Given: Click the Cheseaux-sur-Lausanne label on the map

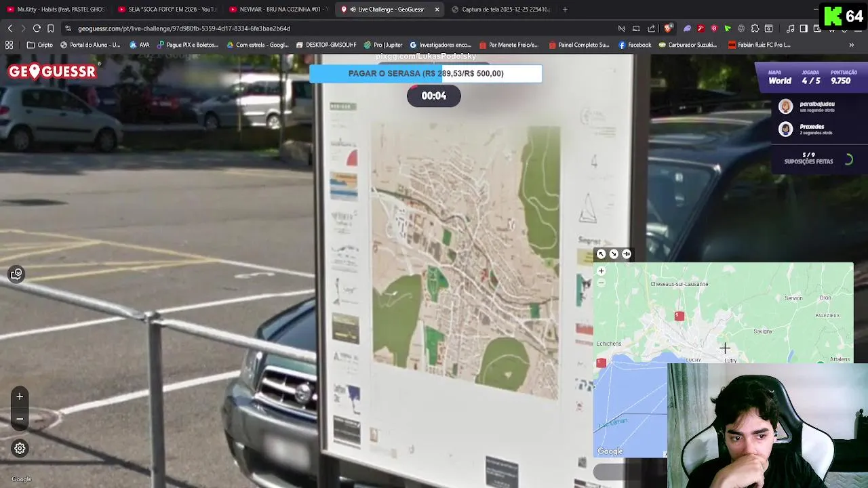Looking at the screenshot, I should point(679,284).
